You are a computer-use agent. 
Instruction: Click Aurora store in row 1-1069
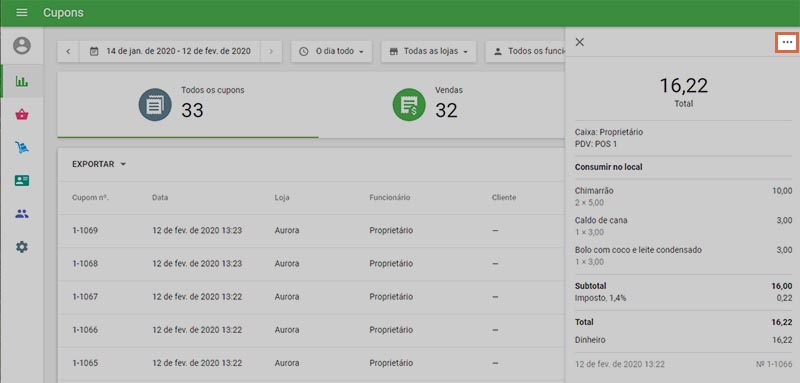tap(287, 231)
